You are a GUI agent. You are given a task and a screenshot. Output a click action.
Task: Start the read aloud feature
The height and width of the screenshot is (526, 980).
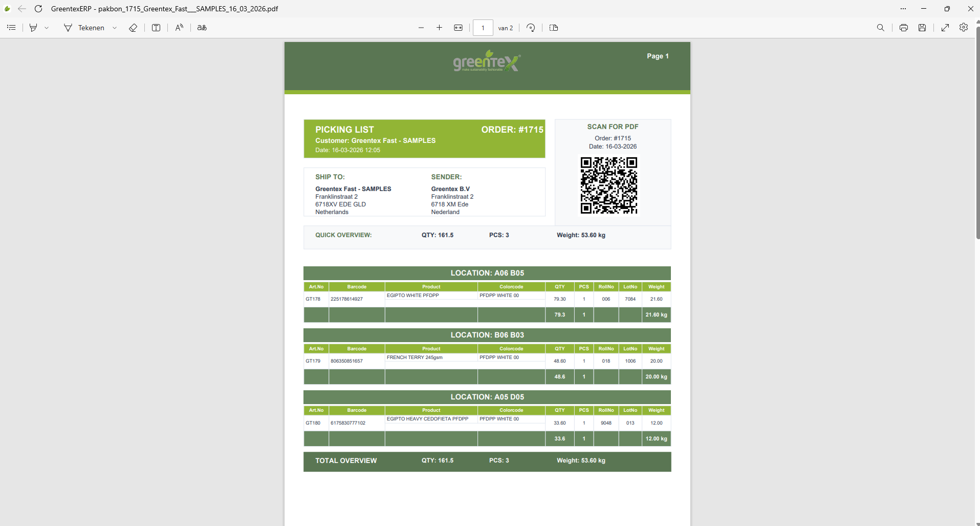[179, 28]
